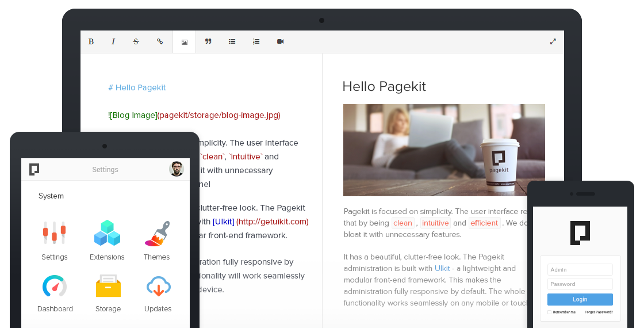Click the 'clean' code tag in preview

tap(402, 223)
